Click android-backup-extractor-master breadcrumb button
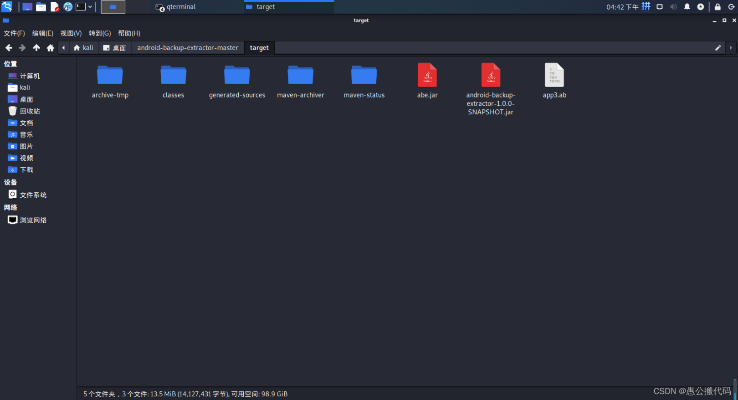This screenshot has height=400, width=738. tap(188, 47)
